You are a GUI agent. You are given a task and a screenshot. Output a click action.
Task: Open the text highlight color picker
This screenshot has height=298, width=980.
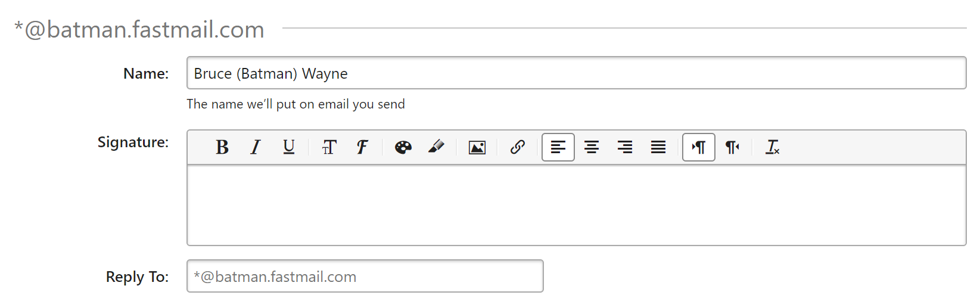[437, 147]
